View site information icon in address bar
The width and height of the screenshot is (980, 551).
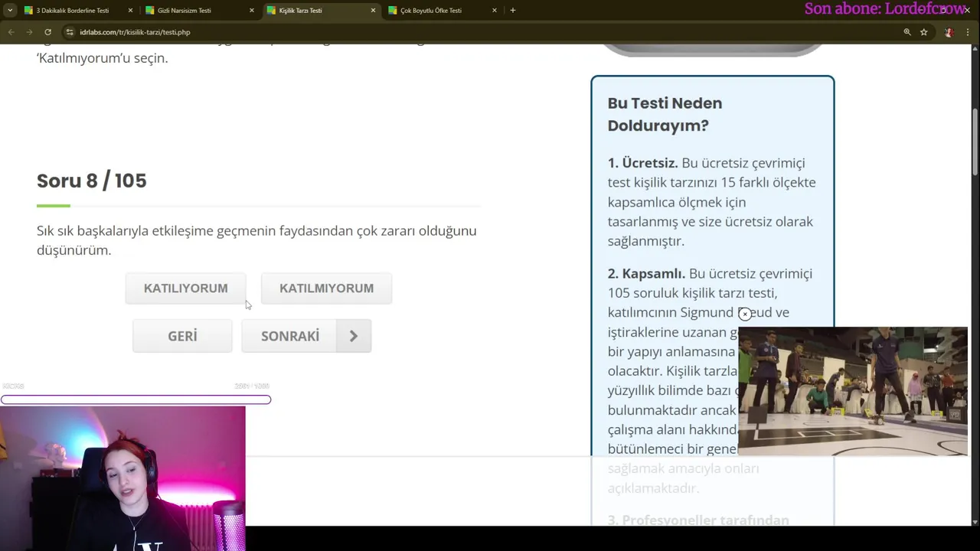70,32
